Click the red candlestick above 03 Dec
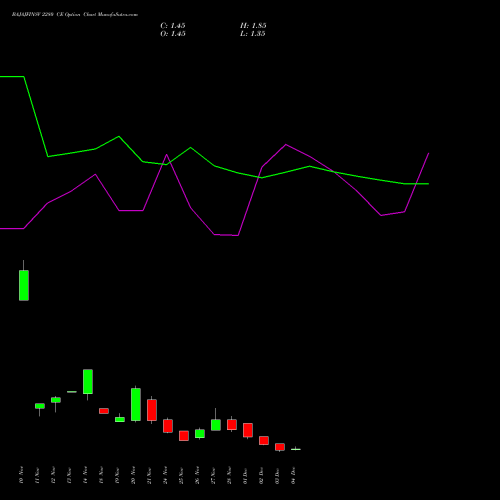Viewport: 500px width, 500px height. [280, 447]
